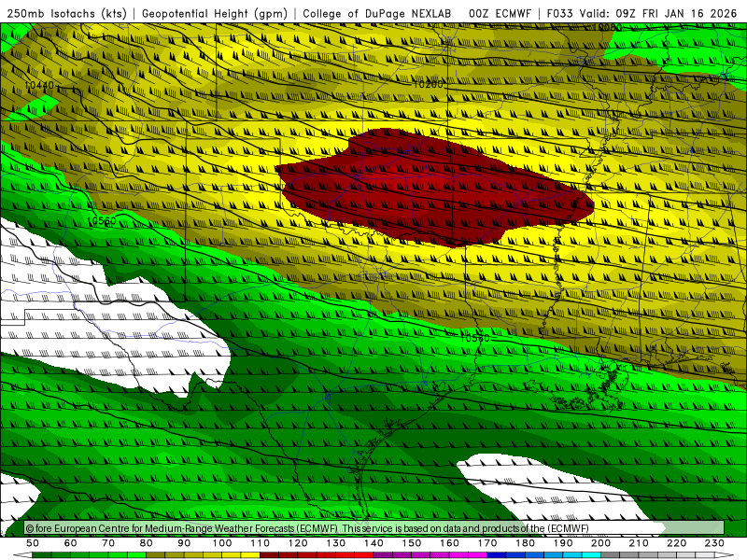Screen dimensions: 747x560
Task: Select the 150 value on the color scale
Action: point(412,543)
